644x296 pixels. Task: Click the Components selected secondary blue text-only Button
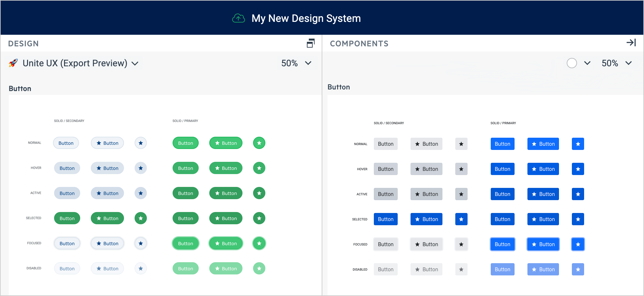(x=386, y=219)
